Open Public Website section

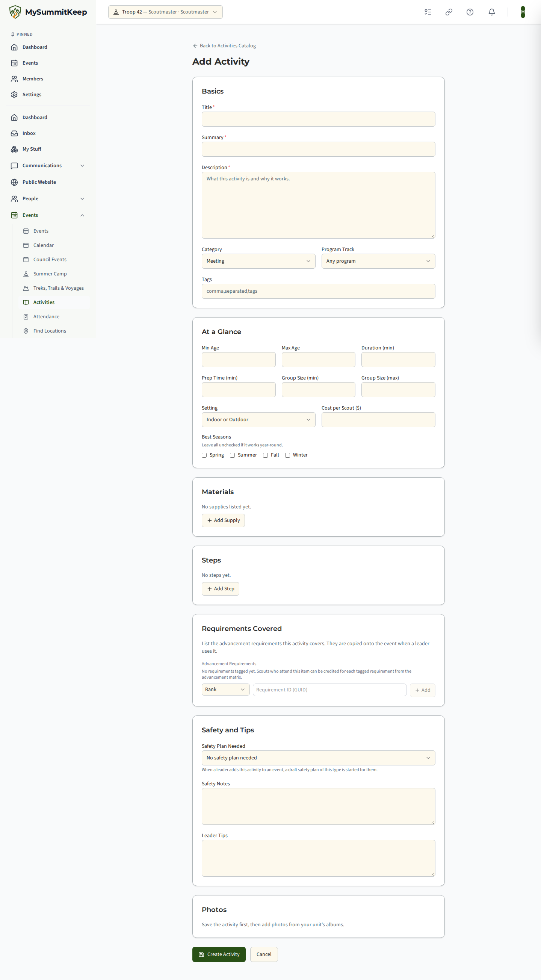coord(48,182)
